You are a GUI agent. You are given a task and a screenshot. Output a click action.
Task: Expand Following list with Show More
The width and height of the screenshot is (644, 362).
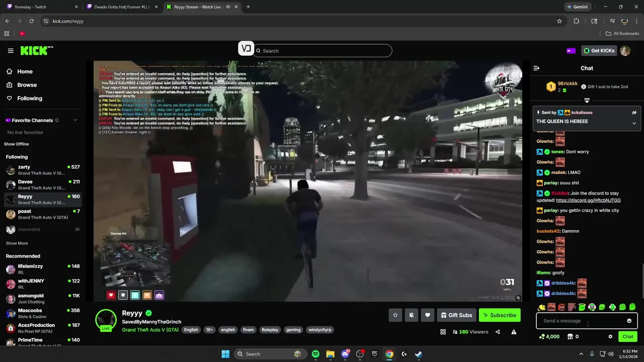[x=17, y=243]
